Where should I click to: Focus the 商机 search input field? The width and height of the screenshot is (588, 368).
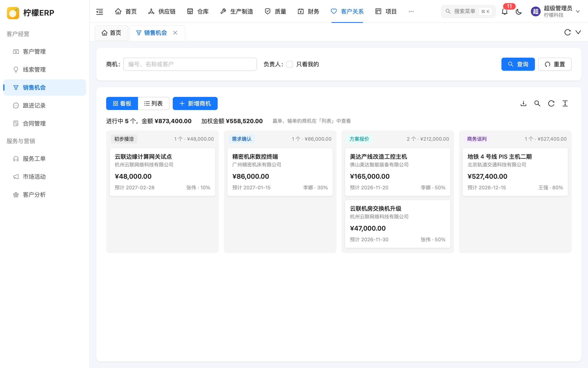[190, 64]
